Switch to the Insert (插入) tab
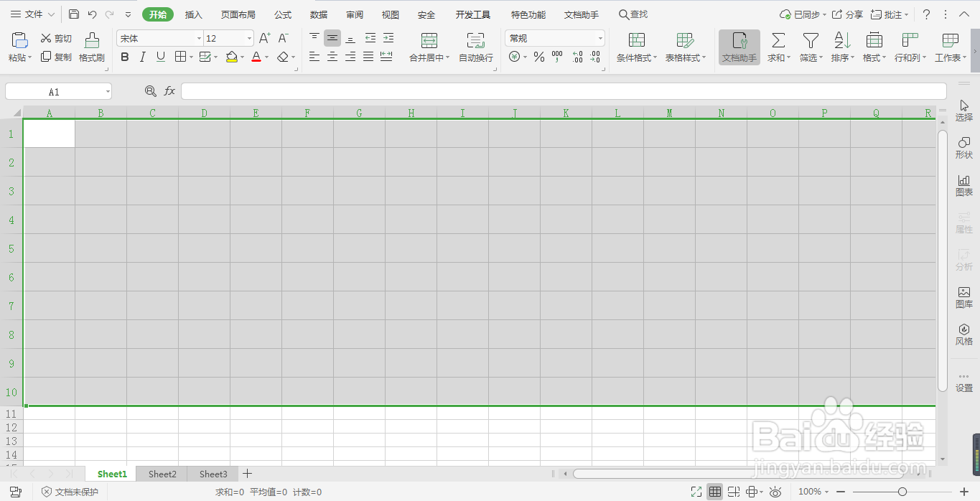This screenshot has width=980, height=501. coord(193,14)
